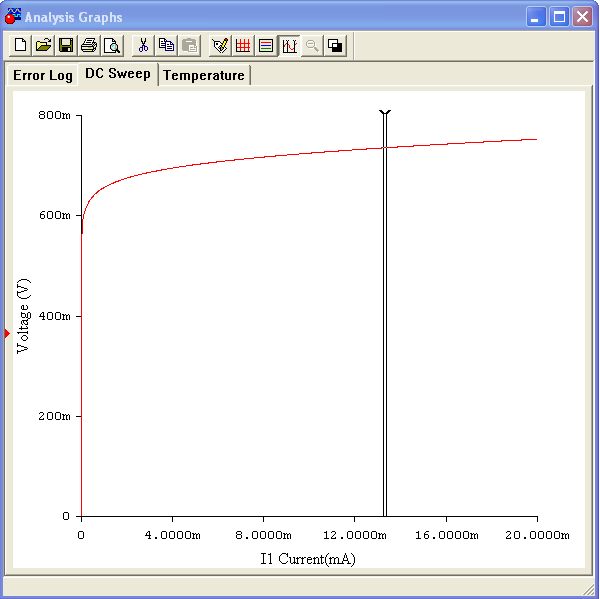Maximize the Analysis Graphs window
The height and width of the screenshot is (599, 600).
tap(559, 16)
